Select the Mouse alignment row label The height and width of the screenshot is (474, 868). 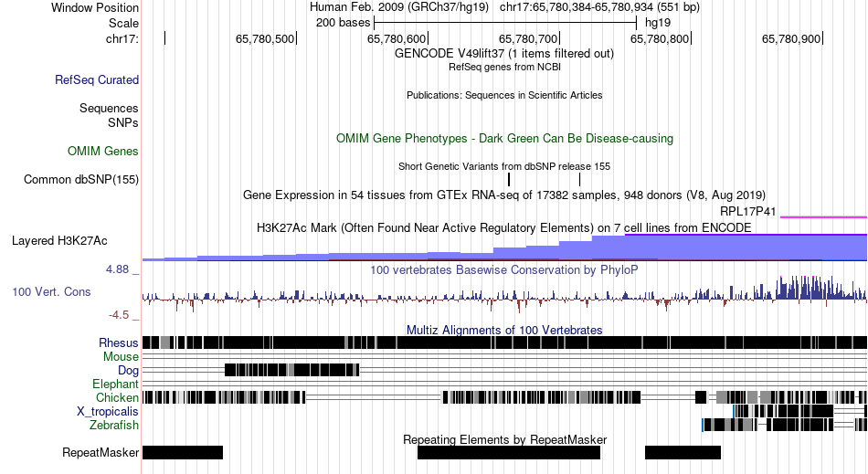(x=121, y=357)
